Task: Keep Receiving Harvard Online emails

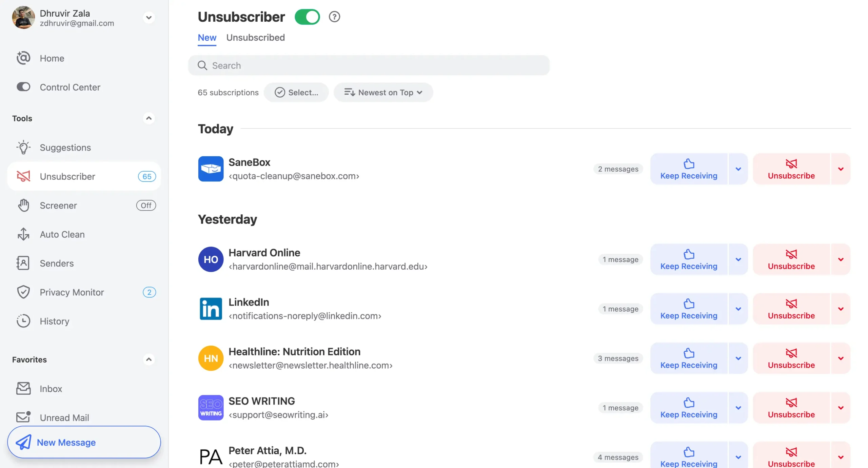Action: (x=689, y=259)
